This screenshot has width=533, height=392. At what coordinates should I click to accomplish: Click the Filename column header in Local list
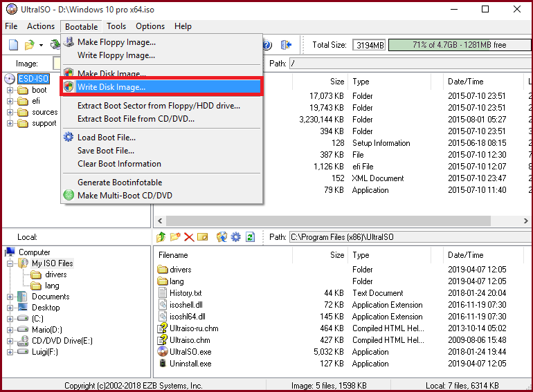[224, 255]
